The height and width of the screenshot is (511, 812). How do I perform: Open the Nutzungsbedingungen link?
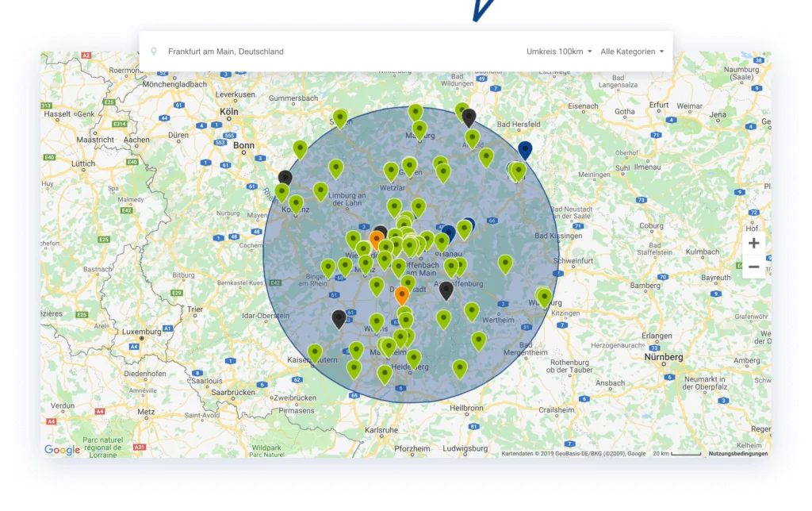737,454
